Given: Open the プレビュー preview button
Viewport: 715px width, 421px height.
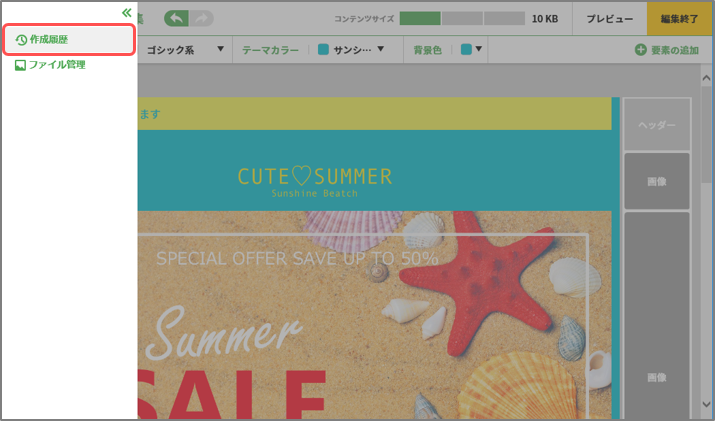Looking at the screenshot, I should click(610, 19).
